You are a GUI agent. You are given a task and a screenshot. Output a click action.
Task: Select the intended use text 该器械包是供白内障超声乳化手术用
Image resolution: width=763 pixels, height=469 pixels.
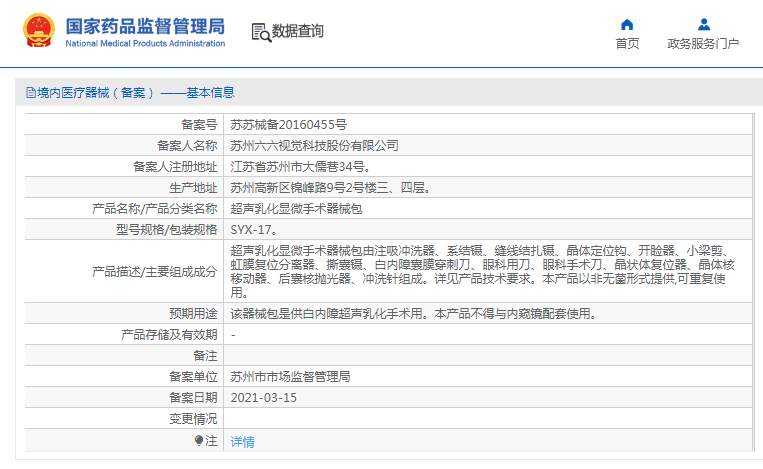click(330, 313)
